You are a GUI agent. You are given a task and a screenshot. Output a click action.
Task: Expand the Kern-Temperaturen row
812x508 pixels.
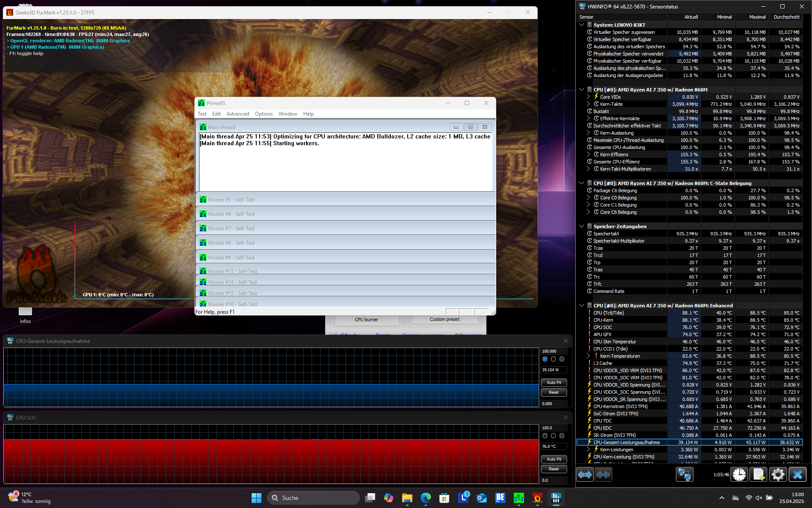[x=588, y=356]
